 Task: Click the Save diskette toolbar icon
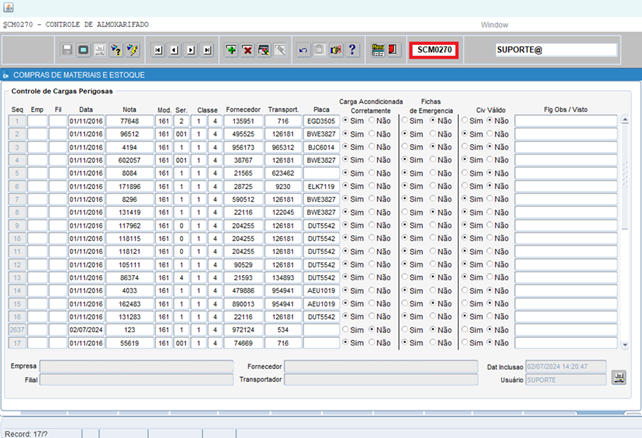[67, 50]
